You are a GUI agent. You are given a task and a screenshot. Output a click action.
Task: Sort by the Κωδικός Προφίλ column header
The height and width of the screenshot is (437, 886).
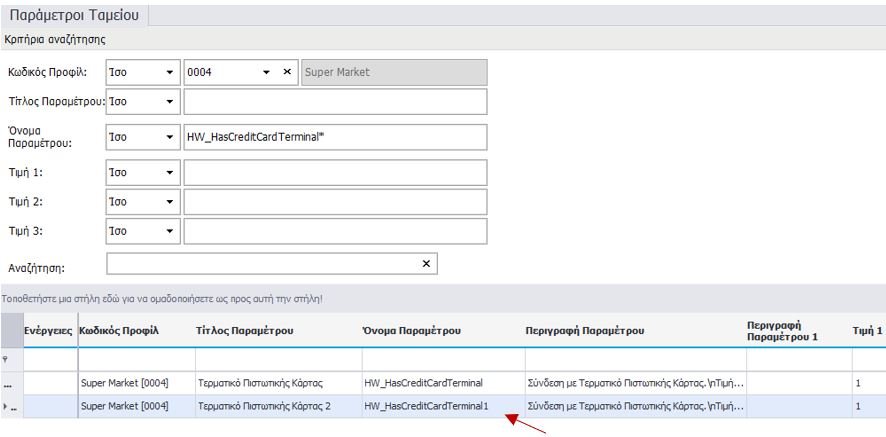tap(118, 330)
